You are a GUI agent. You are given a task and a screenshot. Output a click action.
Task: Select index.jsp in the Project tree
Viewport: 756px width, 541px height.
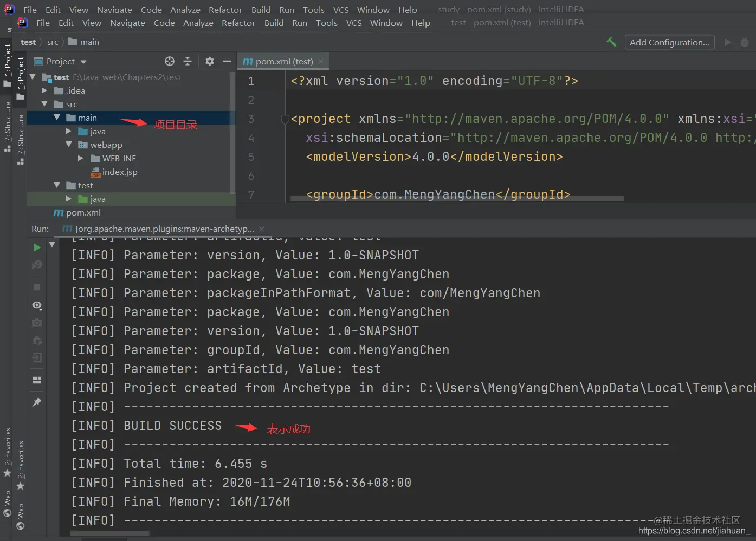point(120,172)
